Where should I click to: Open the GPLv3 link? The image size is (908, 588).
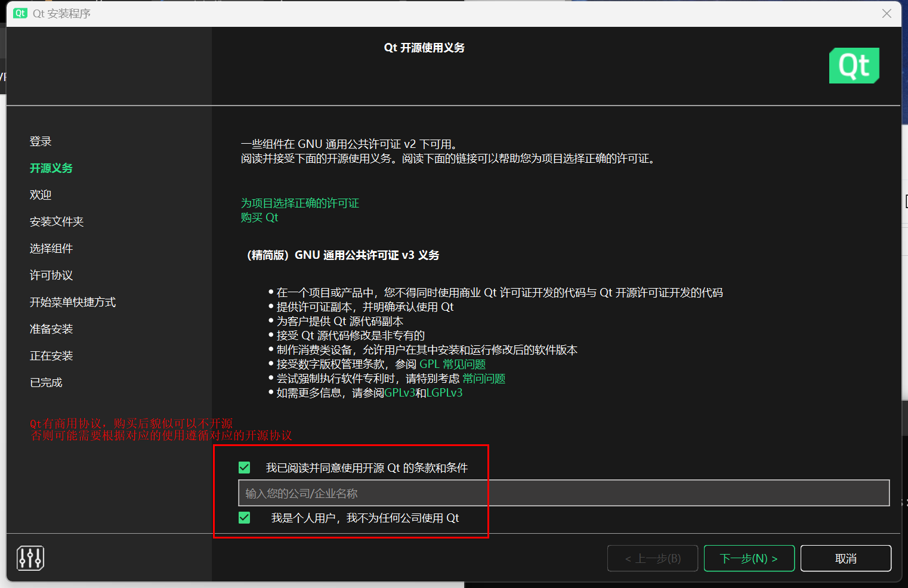[x=399, y=393]
